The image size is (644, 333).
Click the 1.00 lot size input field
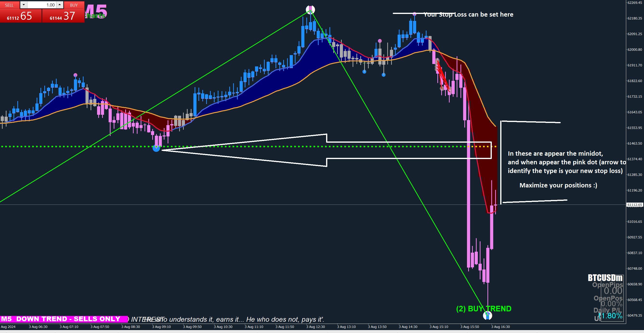[41, 5]
